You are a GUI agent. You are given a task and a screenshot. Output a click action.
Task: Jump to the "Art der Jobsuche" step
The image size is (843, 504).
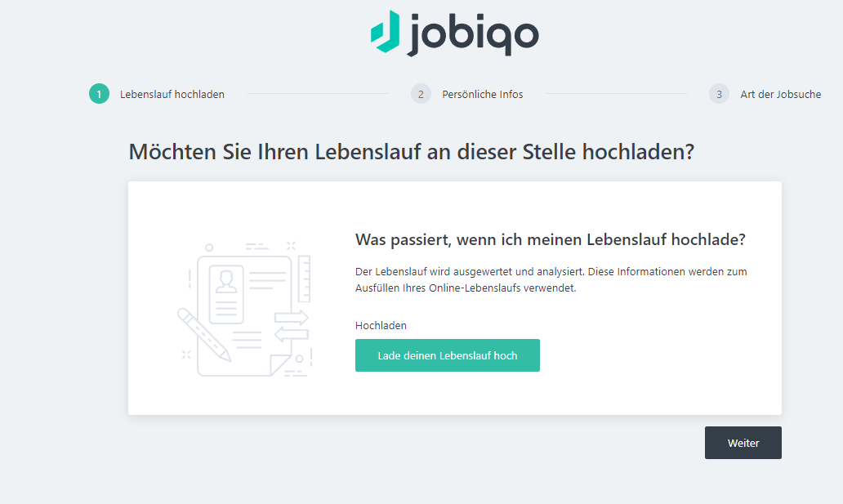point(781,94)
